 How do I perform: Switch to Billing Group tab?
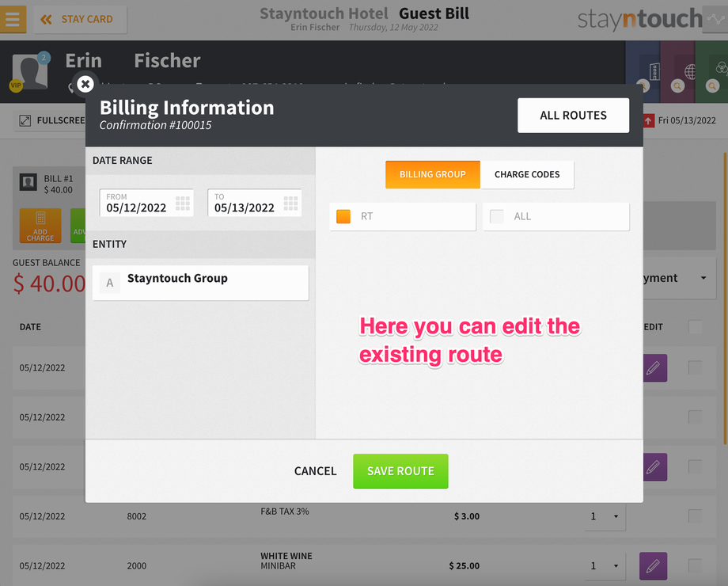coord(432,175)
